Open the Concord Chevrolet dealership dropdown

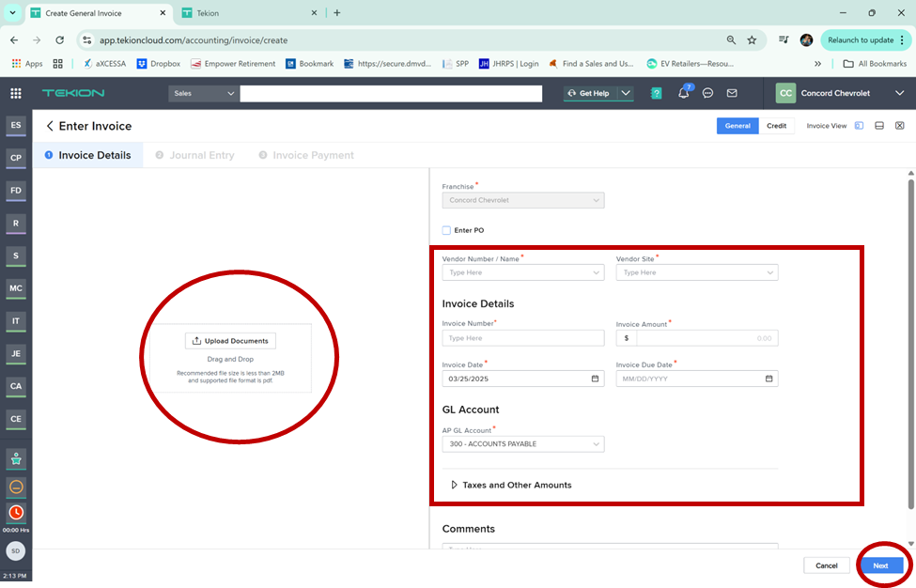(899, 93)
